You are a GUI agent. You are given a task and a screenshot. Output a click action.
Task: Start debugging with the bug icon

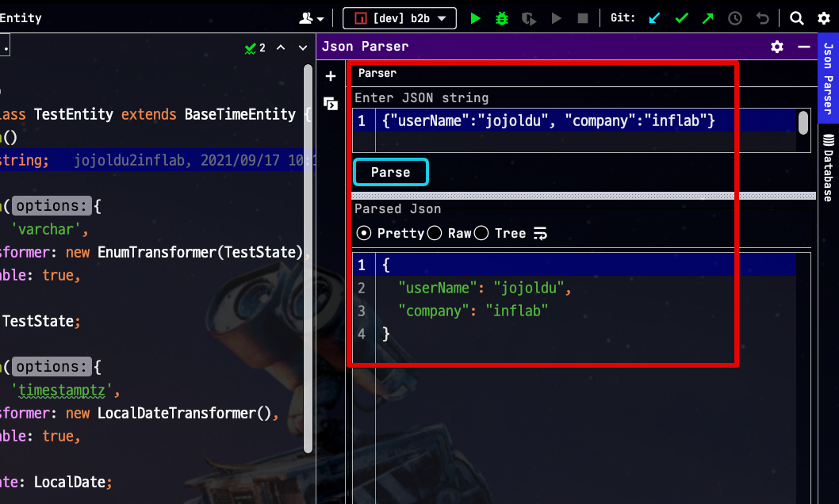500,17
